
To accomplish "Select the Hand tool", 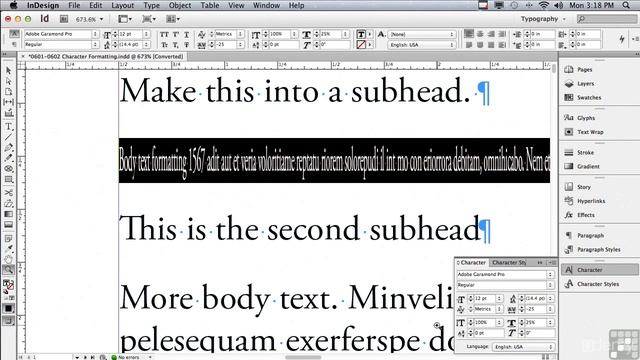I will 9,259.
